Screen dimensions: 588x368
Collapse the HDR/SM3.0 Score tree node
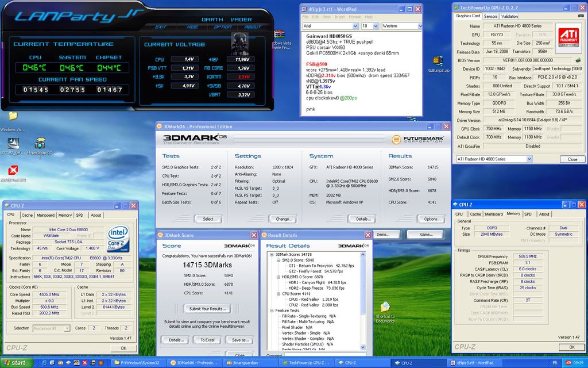tap(278, 277)
